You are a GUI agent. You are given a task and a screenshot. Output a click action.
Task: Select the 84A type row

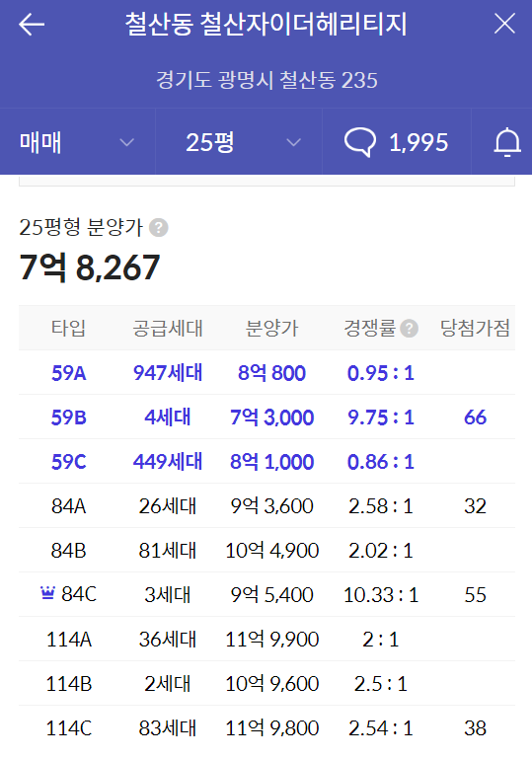pyautogui.click(x=266, y=506)
